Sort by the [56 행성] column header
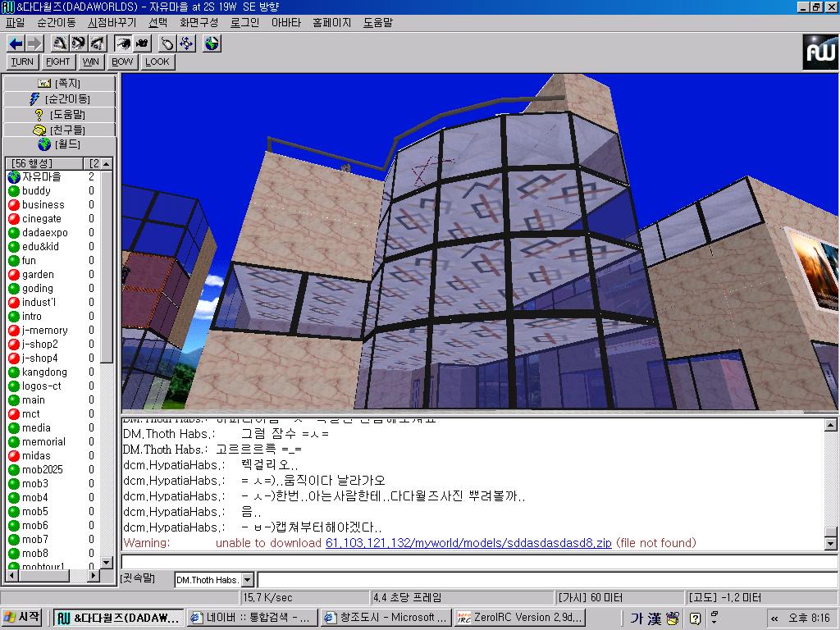Viewport: 840px width, 630px height. pos(44,163)
